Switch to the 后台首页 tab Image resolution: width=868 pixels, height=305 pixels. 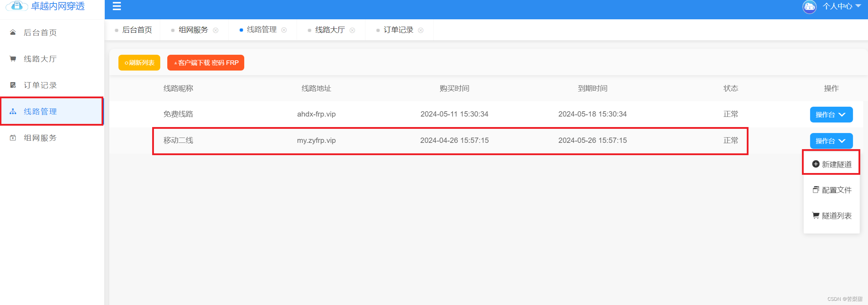tap(137, 30)
